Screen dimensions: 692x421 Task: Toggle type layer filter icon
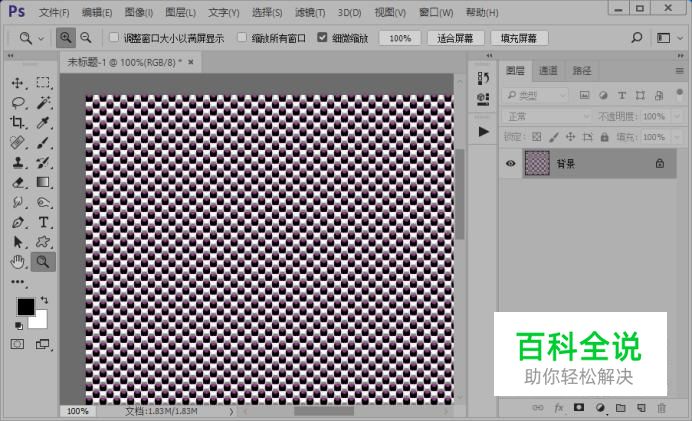[621, 95]
